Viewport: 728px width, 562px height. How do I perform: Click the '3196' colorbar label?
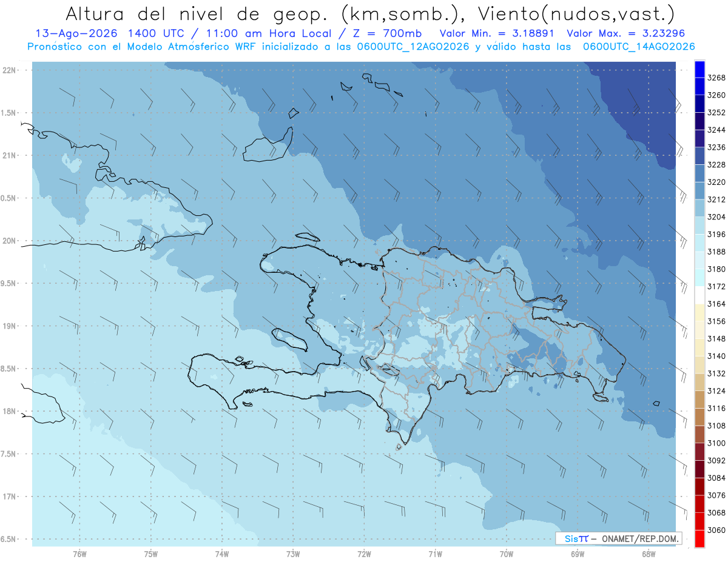pyautogui.click(x=716, y=234)
